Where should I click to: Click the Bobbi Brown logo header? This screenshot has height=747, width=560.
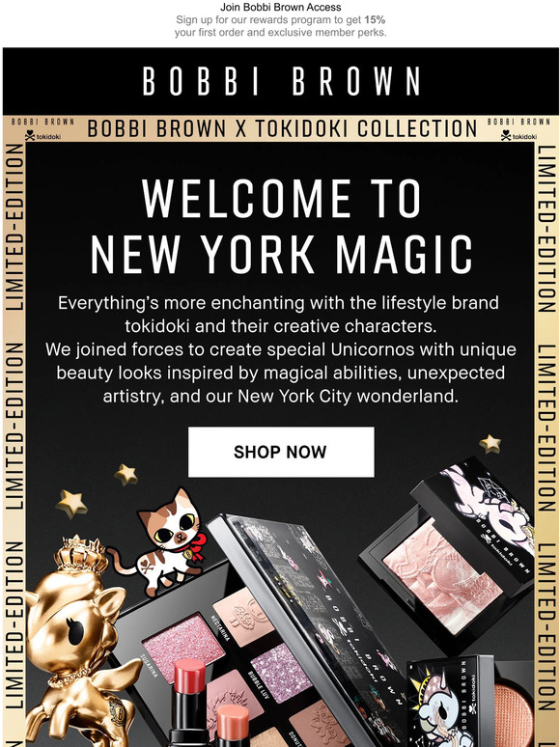tap(281, 81)
